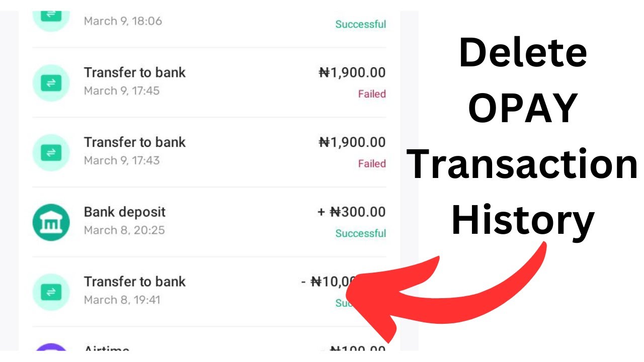Select the + ₦300.00 deposit amount
Viewport: 644px width, 362px height.
point(352,212)
